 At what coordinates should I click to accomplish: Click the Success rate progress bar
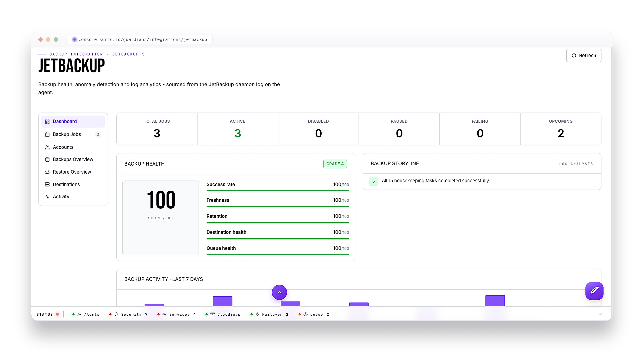pos(278,191)
